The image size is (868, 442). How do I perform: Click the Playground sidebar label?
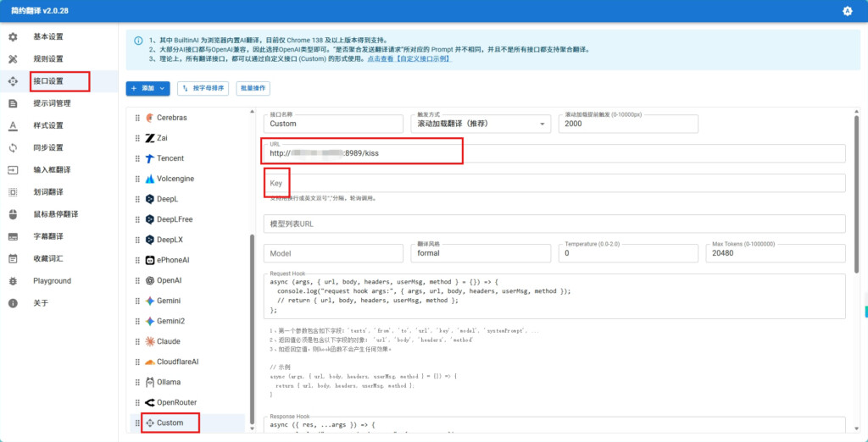tap(52, 281)
